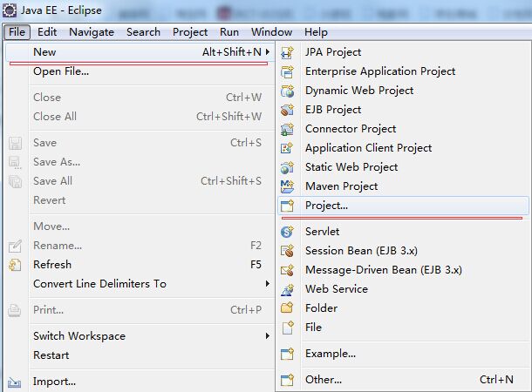Screen dimensions: 532x392
Task: Click the F5 shortcut beside Refresh
Action: (256, 265)
